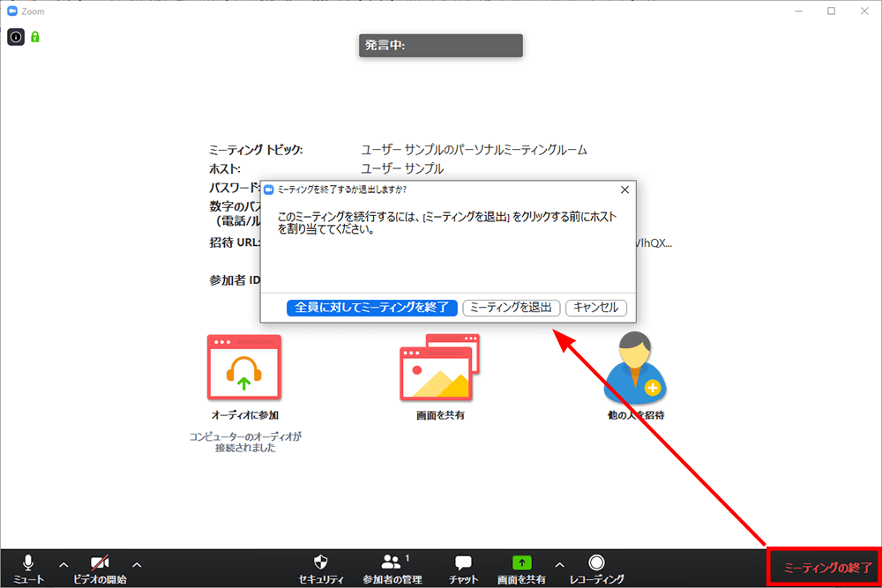Expand video options arrow beside Start Video
This screenshot has width=882, height=588.
click(137, 564)
